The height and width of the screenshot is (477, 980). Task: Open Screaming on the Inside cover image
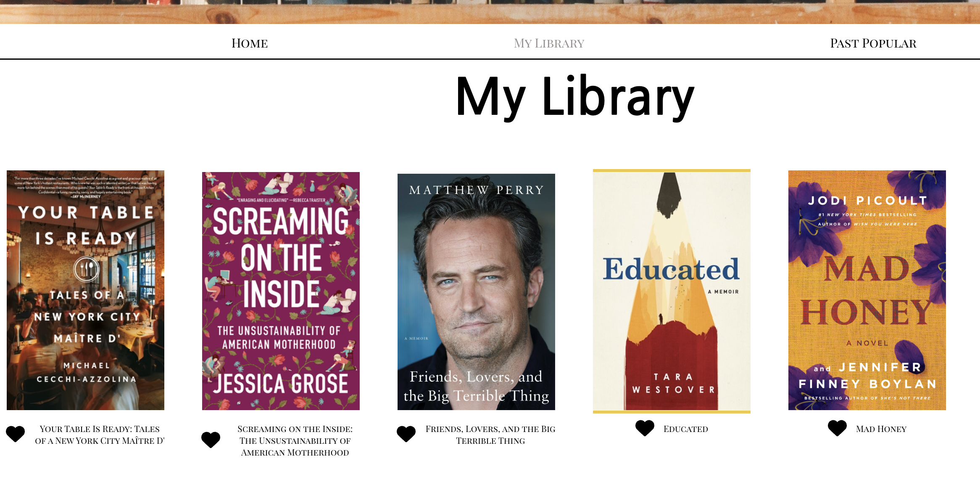(x=281, y=291)
